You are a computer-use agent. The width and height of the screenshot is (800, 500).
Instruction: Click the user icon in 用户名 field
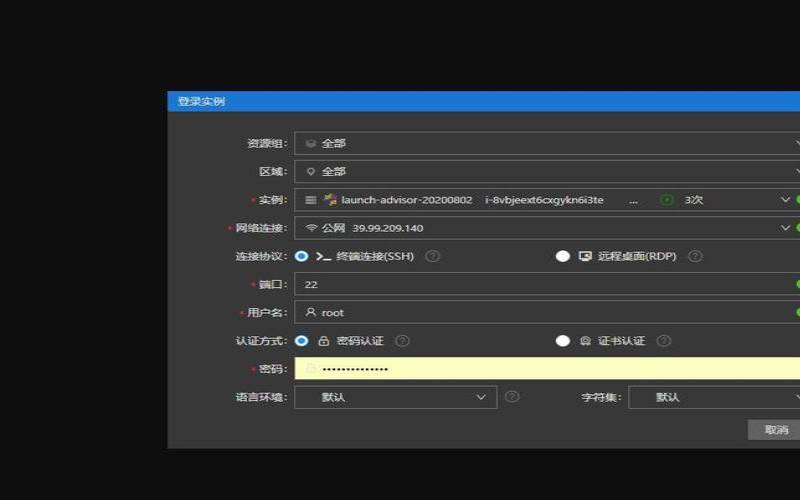coord(310,312)
